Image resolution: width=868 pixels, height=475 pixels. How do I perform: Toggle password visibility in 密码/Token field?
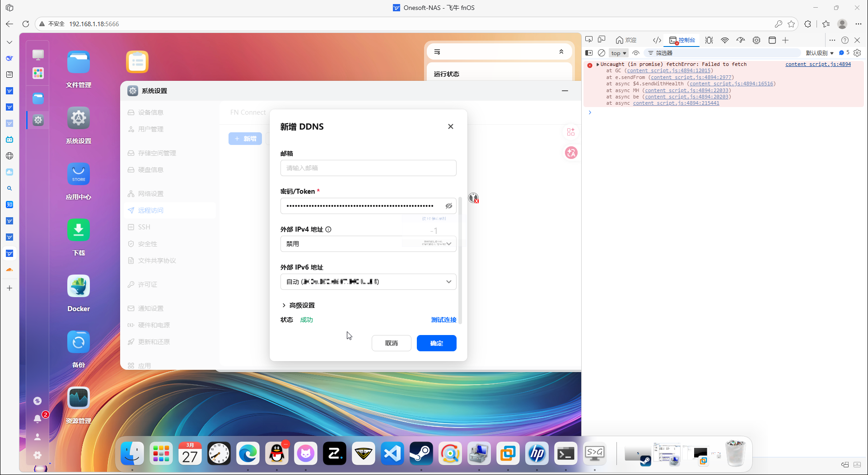[449, 206]
